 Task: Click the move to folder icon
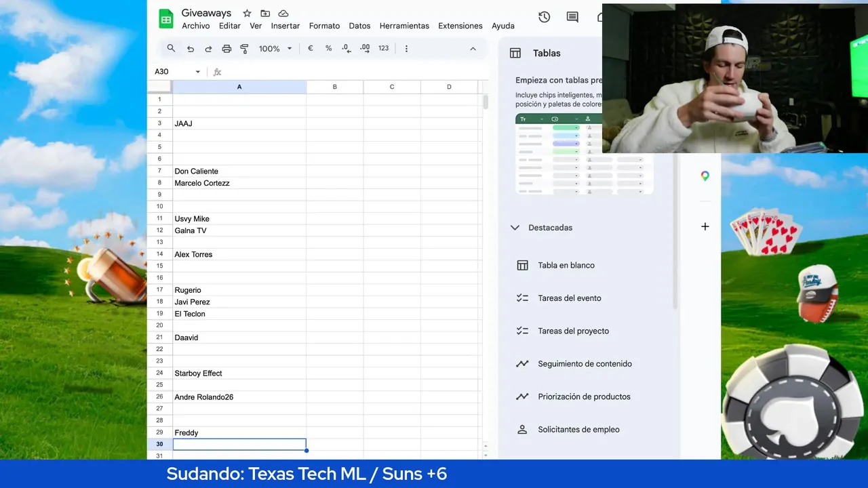point(265,14)
